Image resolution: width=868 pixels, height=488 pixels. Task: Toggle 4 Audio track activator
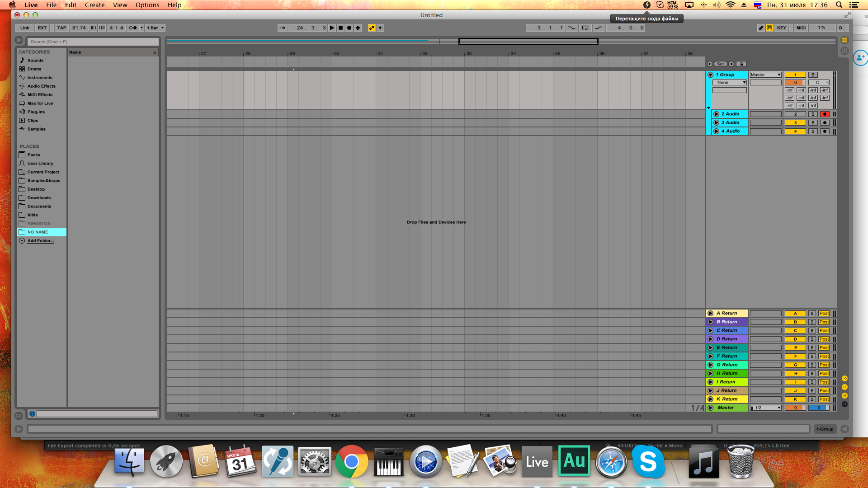coord(795,131)
